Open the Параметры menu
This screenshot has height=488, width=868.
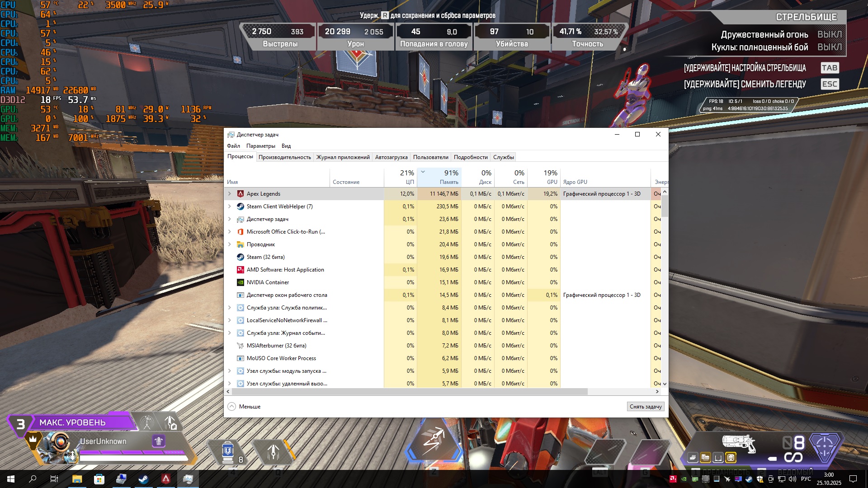260,146
